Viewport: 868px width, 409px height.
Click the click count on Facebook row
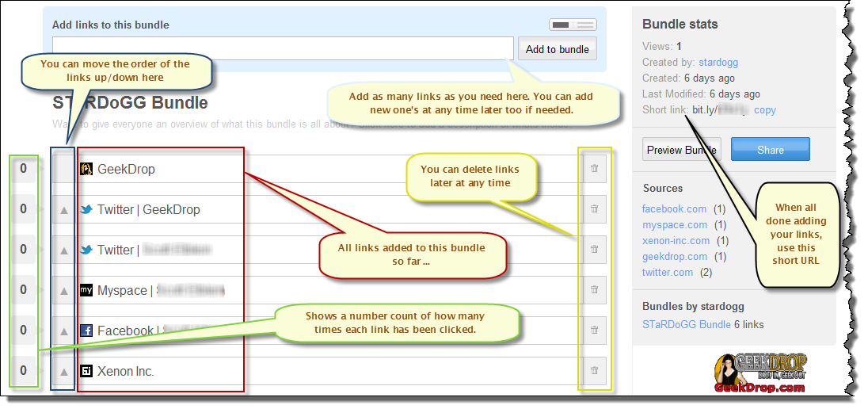(x=23, y=330)
